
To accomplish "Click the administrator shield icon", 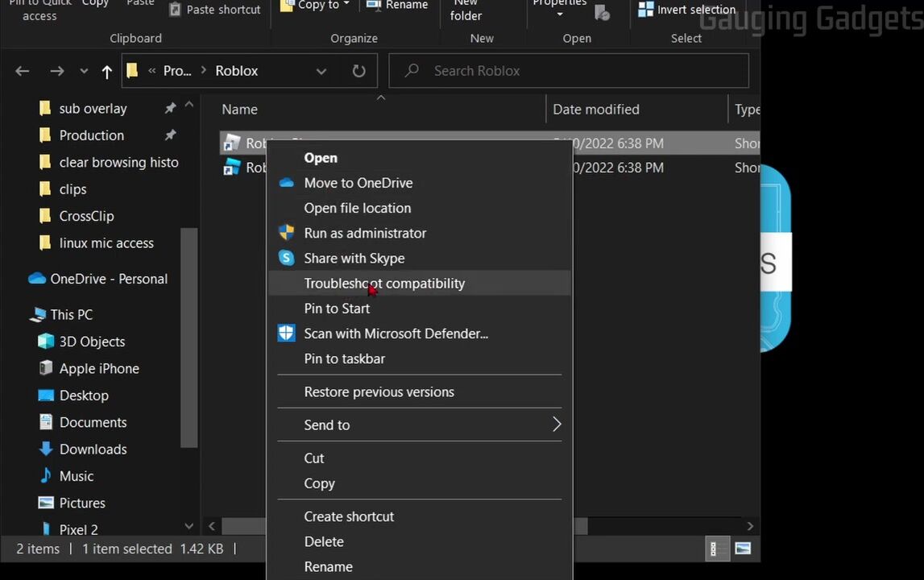I will 287,233.
